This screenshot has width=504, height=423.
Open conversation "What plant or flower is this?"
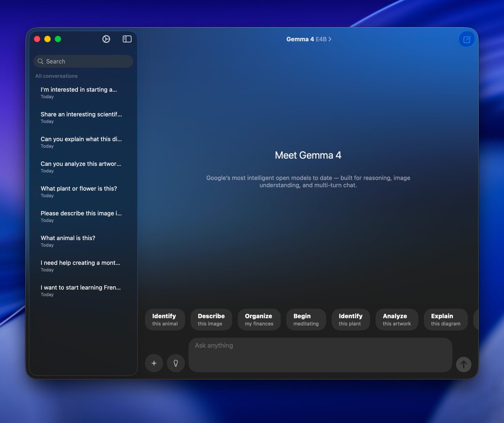[83, 192]
